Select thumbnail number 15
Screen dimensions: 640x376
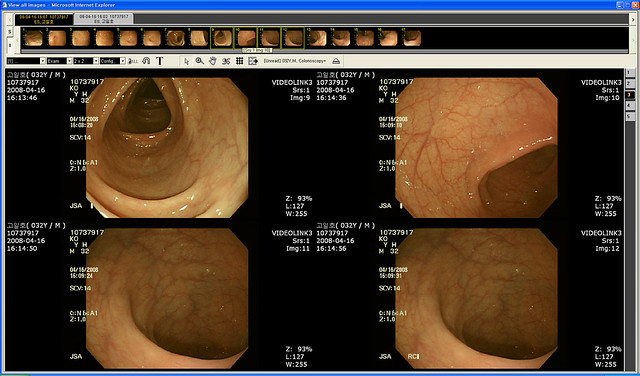click(x=364, y=38)
